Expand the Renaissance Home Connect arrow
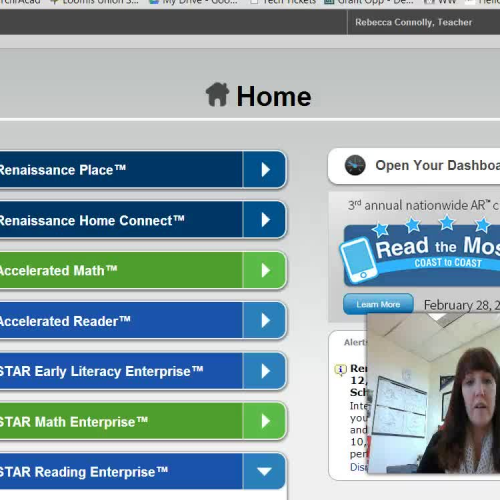The width and height of the screenshot is (500, 500). pyautogui.click(x=265, y=220)
